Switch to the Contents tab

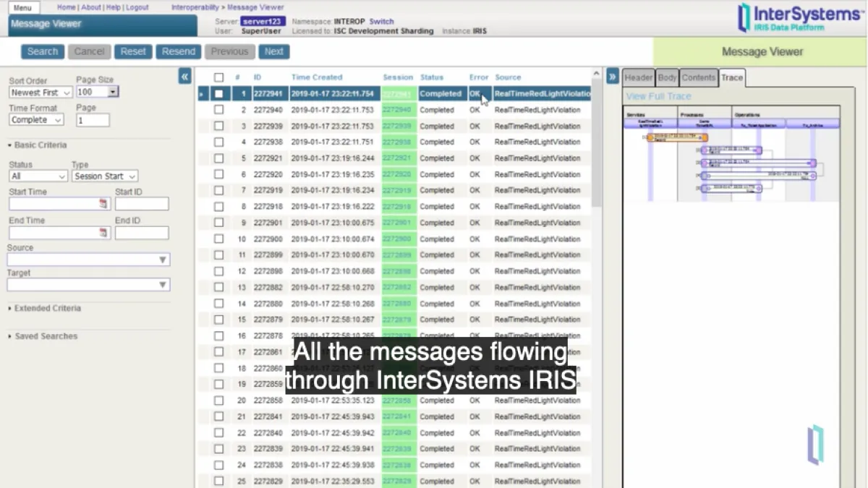tap(699, 78)
